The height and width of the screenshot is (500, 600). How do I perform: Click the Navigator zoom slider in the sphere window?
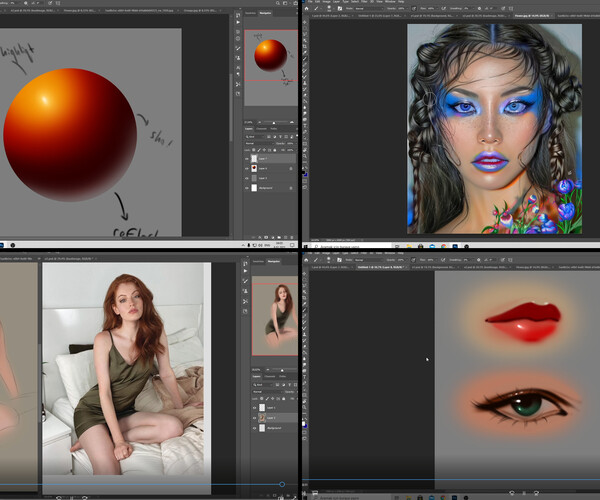pos(274,122)
